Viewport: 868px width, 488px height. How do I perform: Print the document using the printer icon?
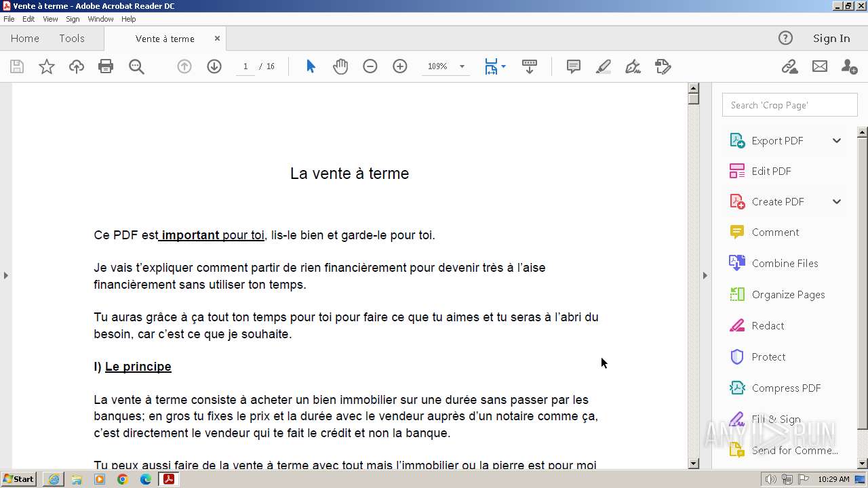106,66
